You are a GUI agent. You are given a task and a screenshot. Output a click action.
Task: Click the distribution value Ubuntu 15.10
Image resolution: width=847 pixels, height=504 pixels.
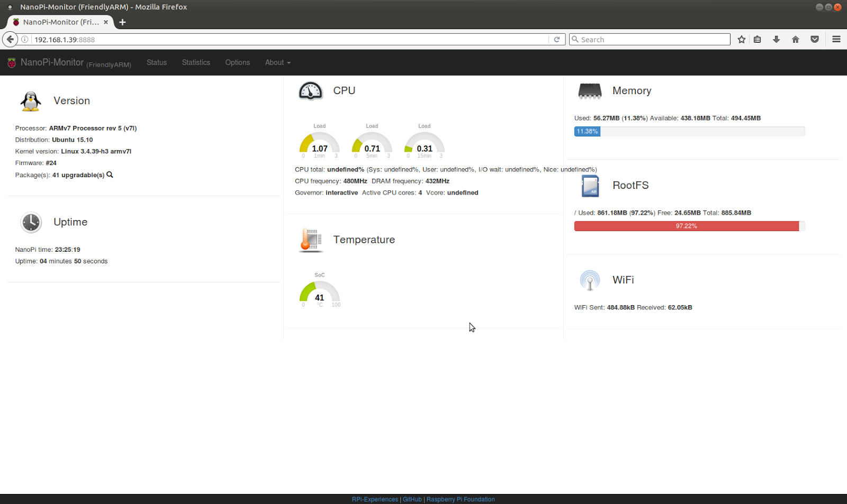pos(73,140)
